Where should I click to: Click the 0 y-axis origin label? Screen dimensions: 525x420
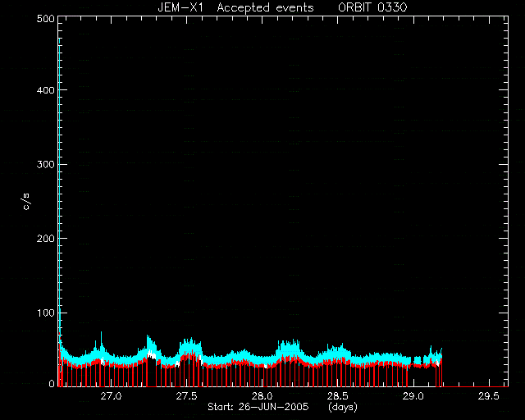[52, 383]
